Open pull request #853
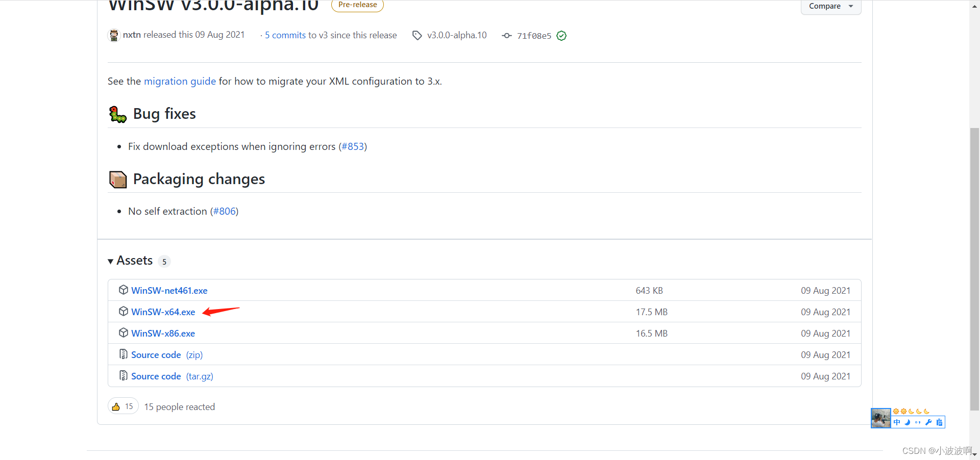 pyautogui.click(x=353, y=146)
